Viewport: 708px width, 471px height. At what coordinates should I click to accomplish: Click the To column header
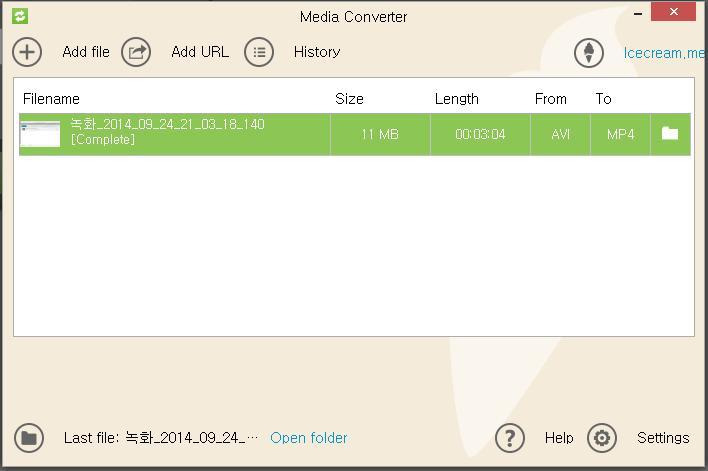tap(603, 98)
